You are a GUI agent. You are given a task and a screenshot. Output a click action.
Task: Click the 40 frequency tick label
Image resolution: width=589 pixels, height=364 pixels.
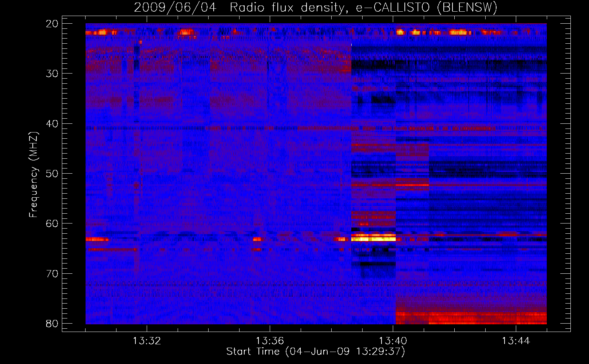point(52,124)
